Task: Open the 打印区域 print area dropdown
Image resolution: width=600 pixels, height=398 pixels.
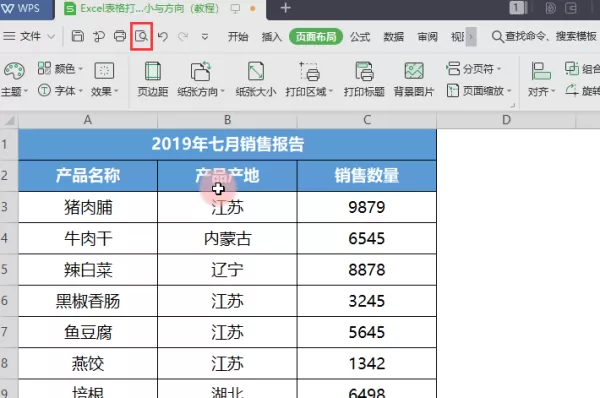Action: tap(309, 79)
